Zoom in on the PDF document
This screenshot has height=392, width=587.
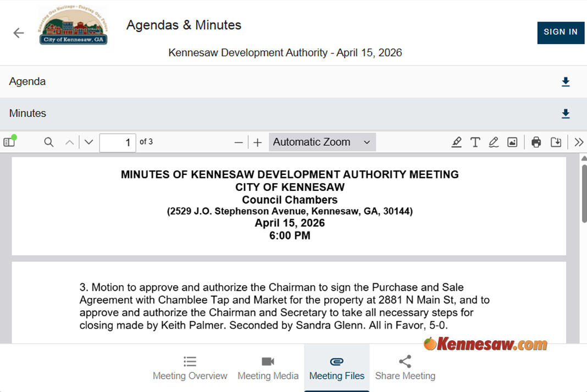pyautogui.click(x=257, y=142)
